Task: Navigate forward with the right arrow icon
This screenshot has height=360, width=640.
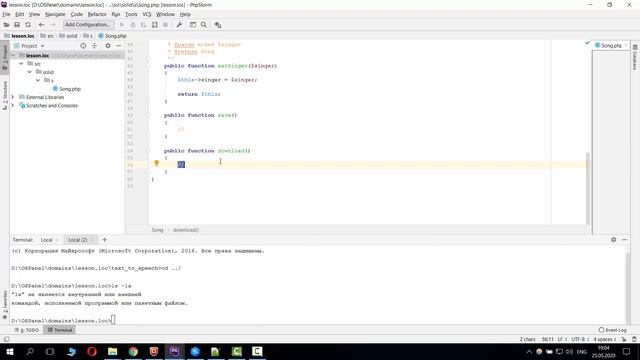Action: point(52,25)
